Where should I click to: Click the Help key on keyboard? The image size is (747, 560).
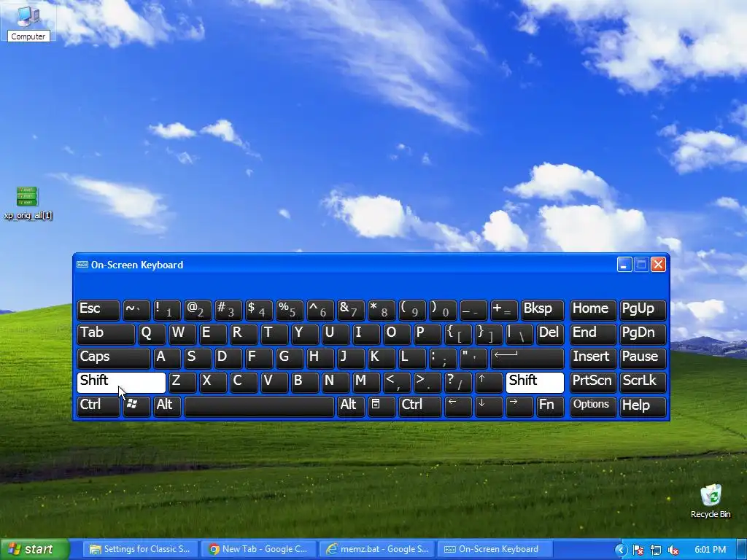coord(642,406)
